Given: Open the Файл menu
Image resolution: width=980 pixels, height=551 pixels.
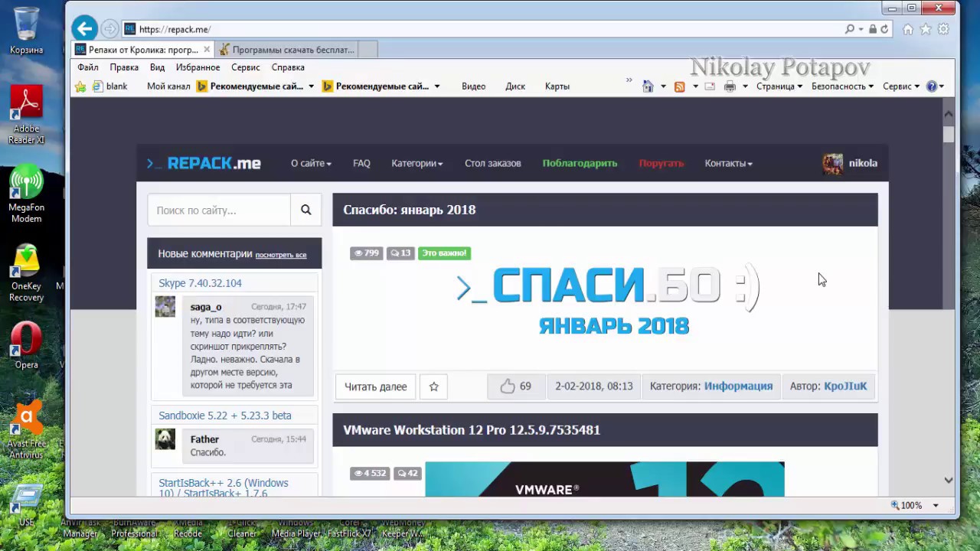Looking at the screenshot, I should [x=88, y=67].
